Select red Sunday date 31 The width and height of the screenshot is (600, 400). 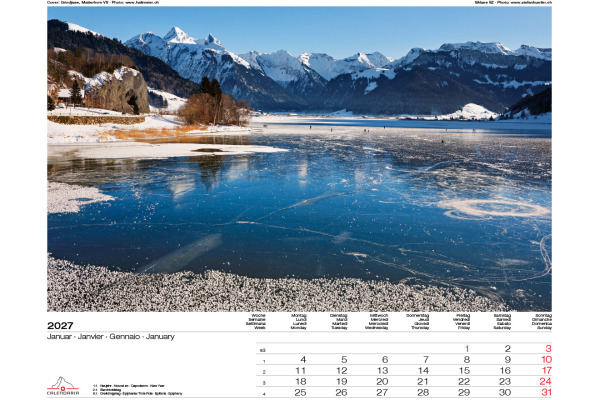point(546,393)
